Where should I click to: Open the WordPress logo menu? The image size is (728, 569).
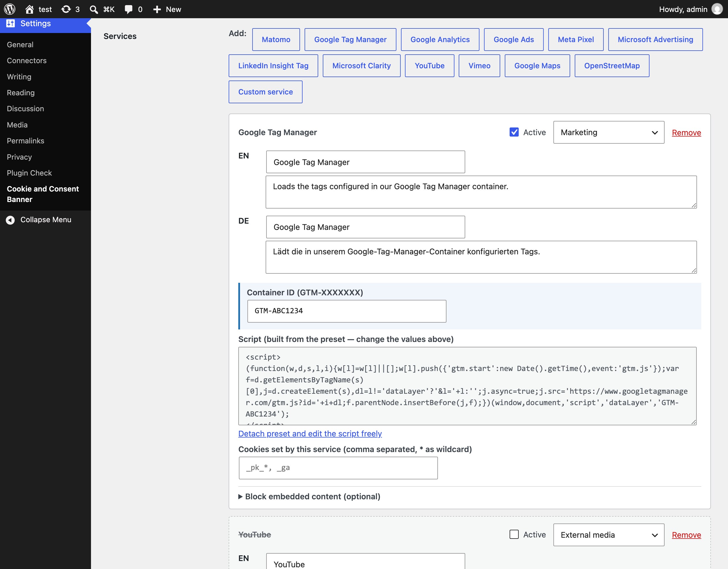pyautogui.click(x=10, y=9)
